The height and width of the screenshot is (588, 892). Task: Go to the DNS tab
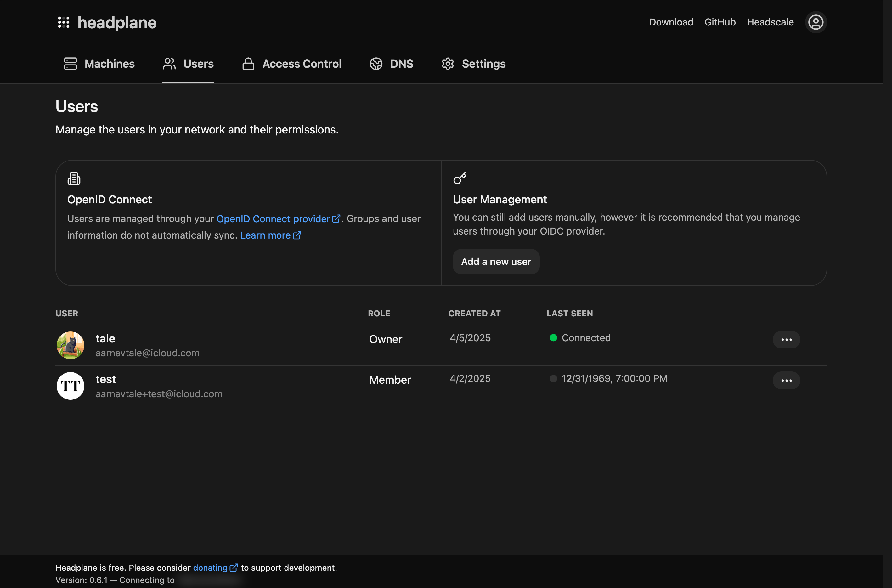tap(401, 64)
